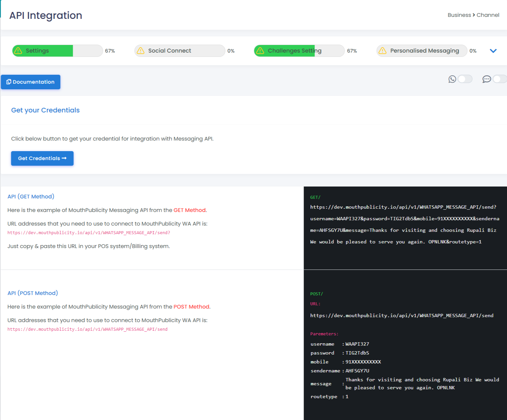The height and width of the screenshot is (420, 507).
Task: Toggle the WhatsApp channel switch
Action: 465,79
